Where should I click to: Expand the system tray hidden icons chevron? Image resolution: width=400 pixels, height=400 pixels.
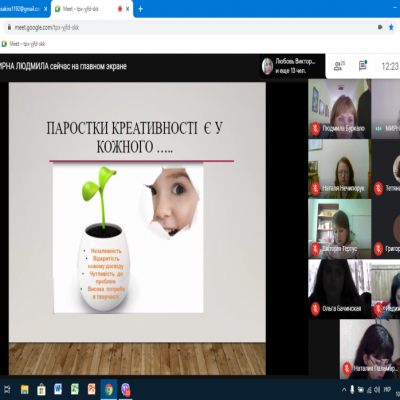coord(344,389)
